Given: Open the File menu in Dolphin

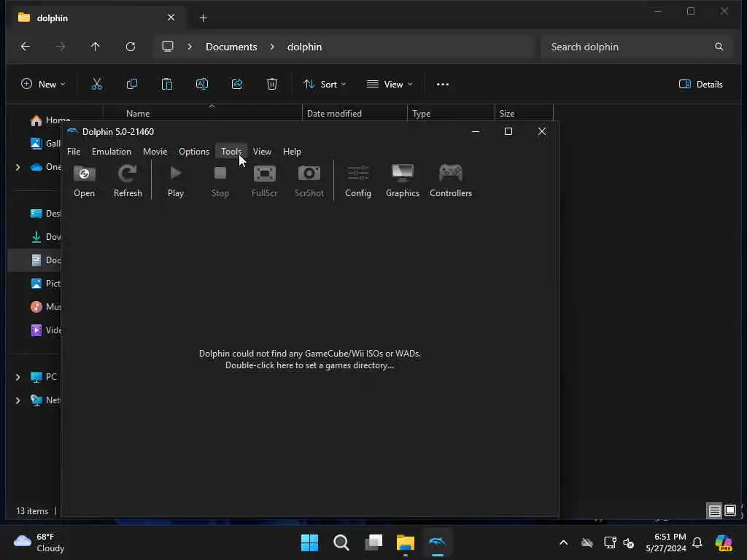Looking at the screenshot, I should point(74,152).
